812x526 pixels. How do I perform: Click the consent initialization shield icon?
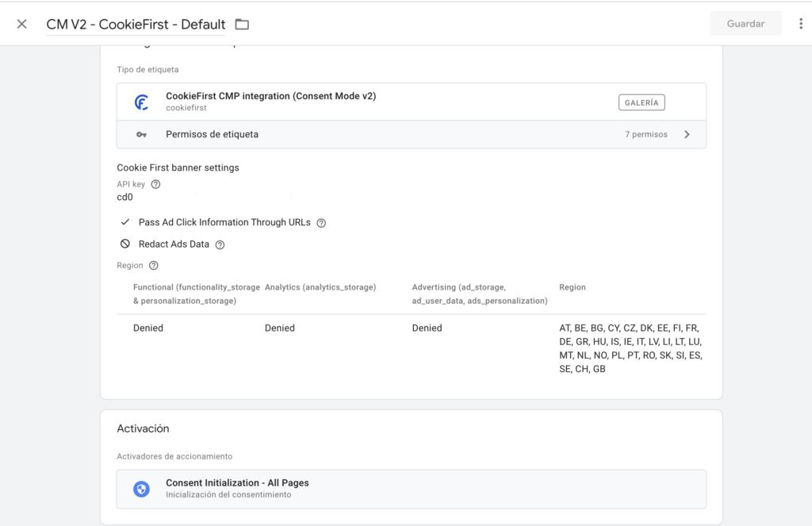141,489
